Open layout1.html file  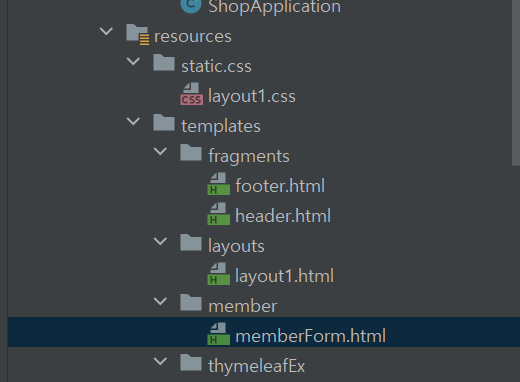click(x=284, y=276)
